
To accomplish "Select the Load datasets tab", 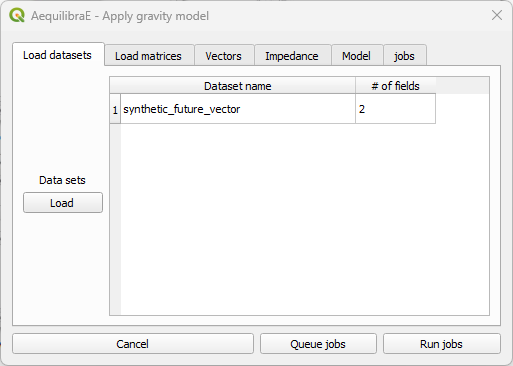I will [58, 54].
